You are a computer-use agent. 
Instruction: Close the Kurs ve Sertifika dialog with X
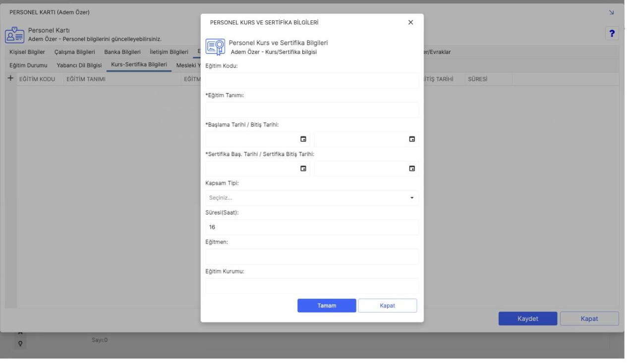pyautogui.click(x=410, y=22)
